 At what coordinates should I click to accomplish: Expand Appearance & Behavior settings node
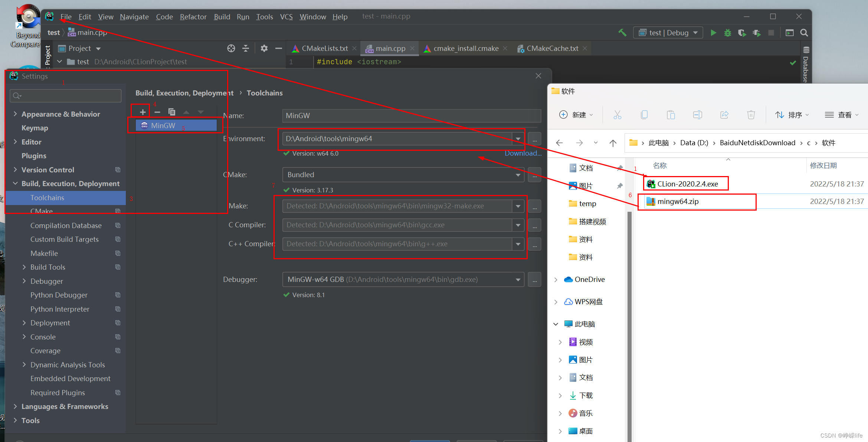click(x=15, y=114)
